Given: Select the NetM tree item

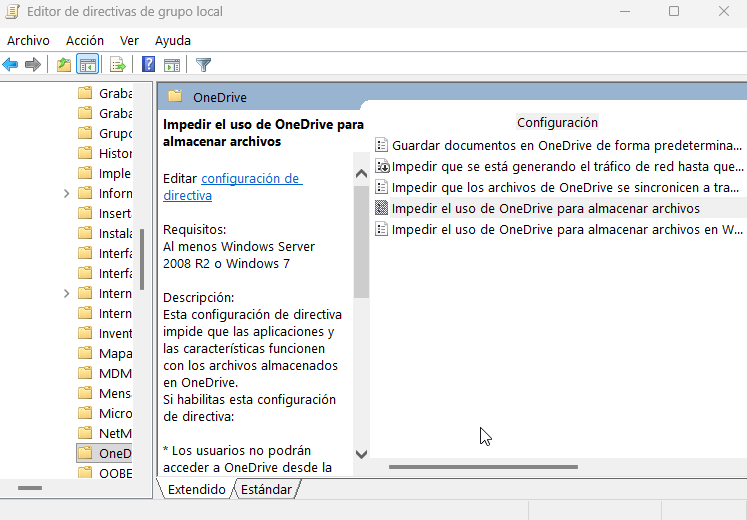Looking at the screenshot, I should [115, 433].
